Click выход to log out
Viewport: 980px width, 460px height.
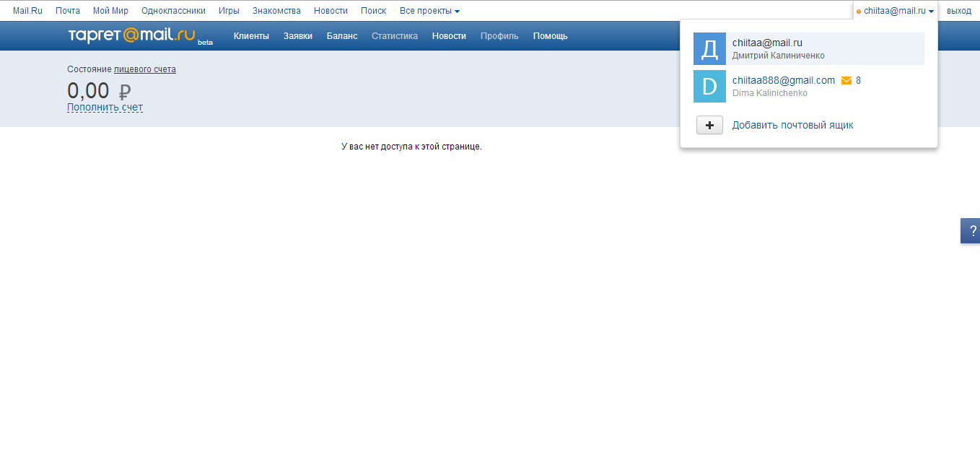pos(958,11)
